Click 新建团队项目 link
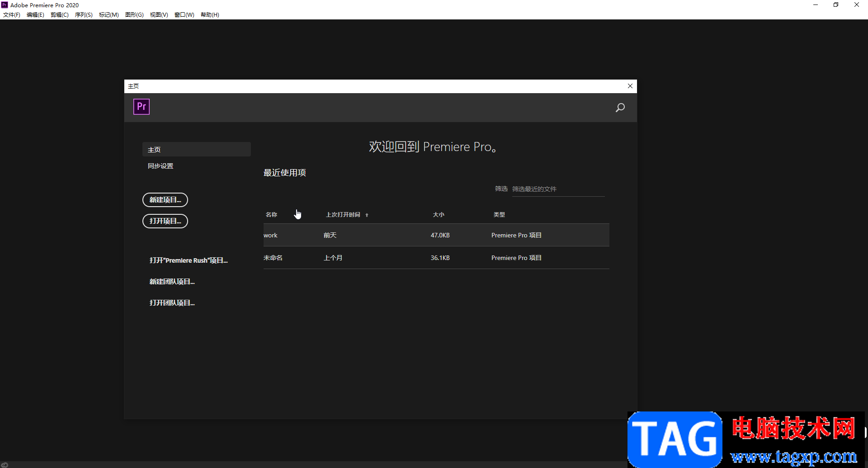This screenshot has height=468, width=868. (172, 282)
